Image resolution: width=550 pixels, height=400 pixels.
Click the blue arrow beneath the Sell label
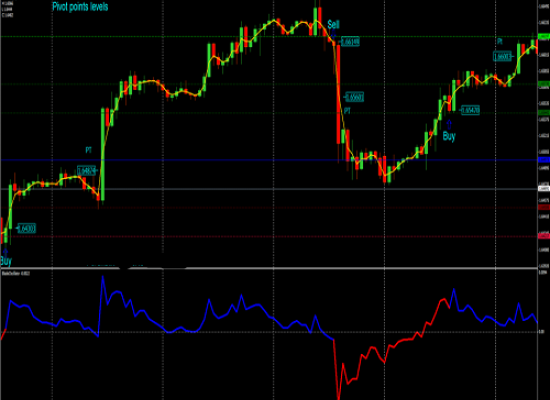coord(334,34)
